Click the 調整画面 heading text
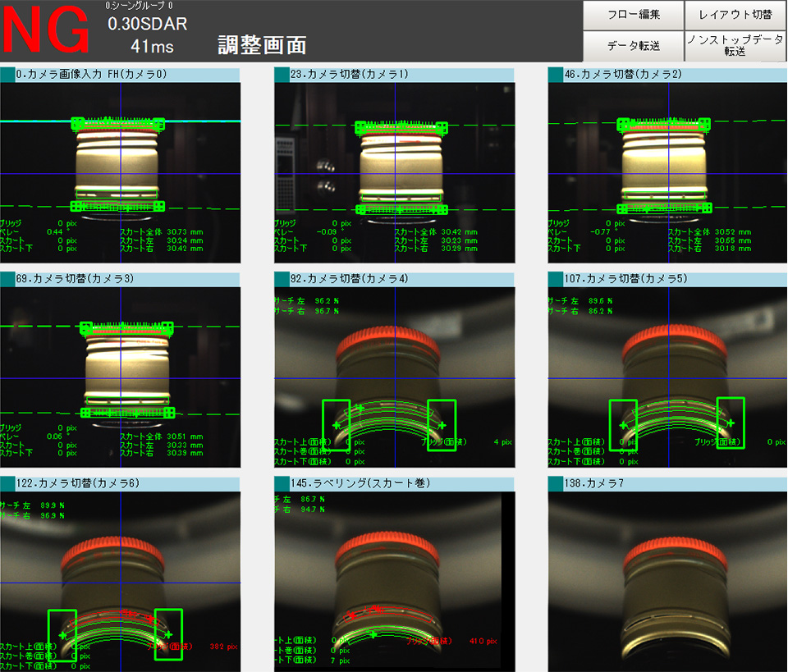This screenshot has height=672, width=788. 262,46
